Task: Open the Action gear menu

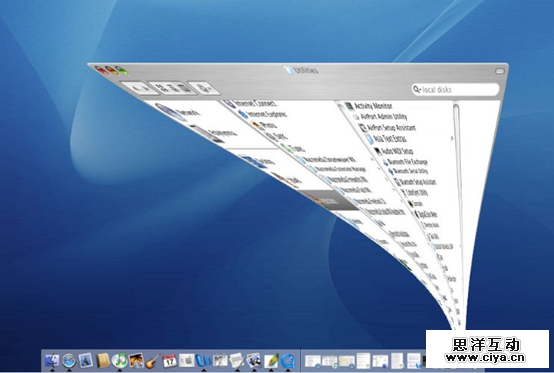Action: point(204,88)
